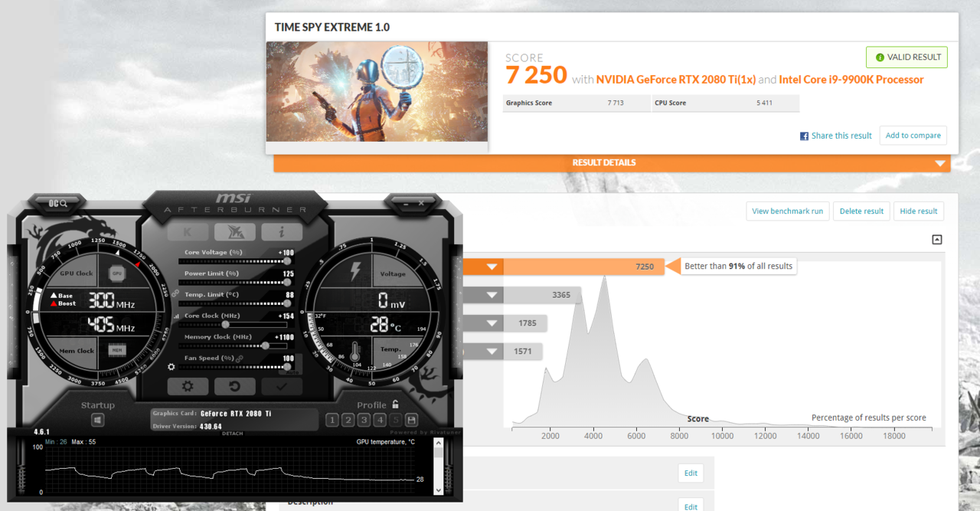Collapse the score chart panel arrow
The width and height of the screenshot is (980, 511).
pyautogui.click(x=936, y=240)
